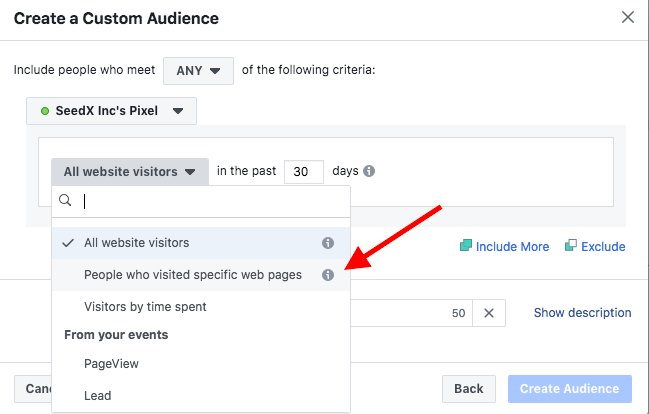Collapse the All website visitors dropdown

click(129, 171)
